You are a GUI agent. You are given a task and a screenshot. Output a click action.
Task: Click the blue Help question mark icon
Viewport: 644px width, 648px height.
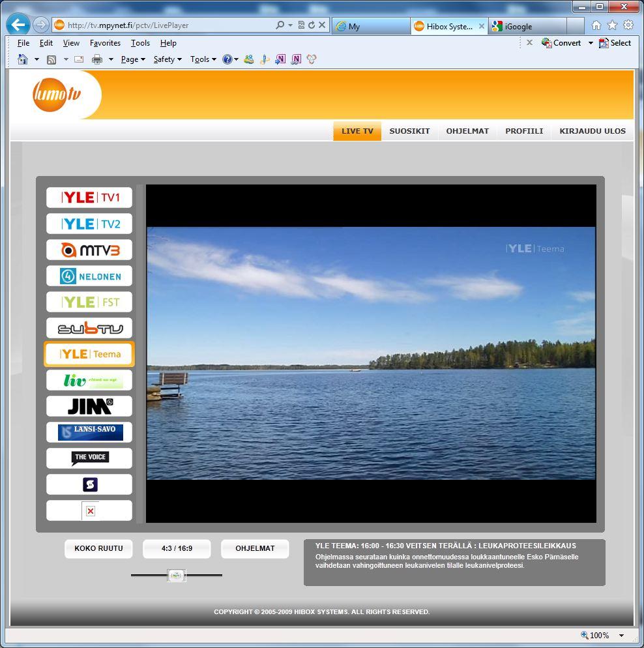point(227,59)
